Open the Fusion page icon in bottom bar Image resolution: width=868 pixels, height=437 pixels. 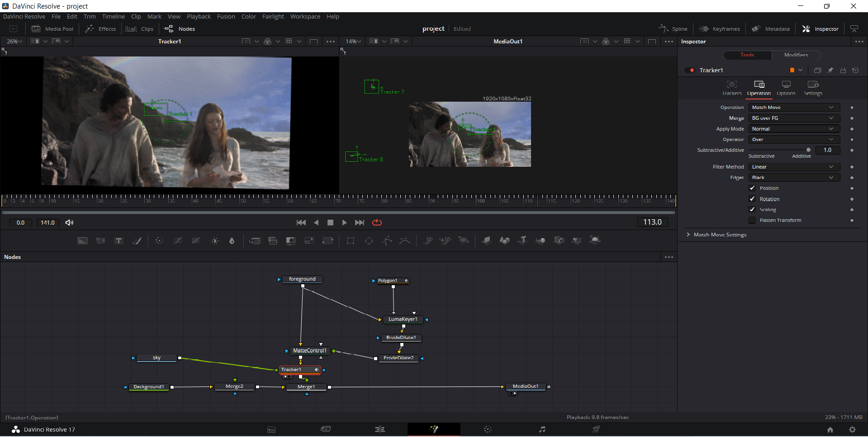point(434,429)
